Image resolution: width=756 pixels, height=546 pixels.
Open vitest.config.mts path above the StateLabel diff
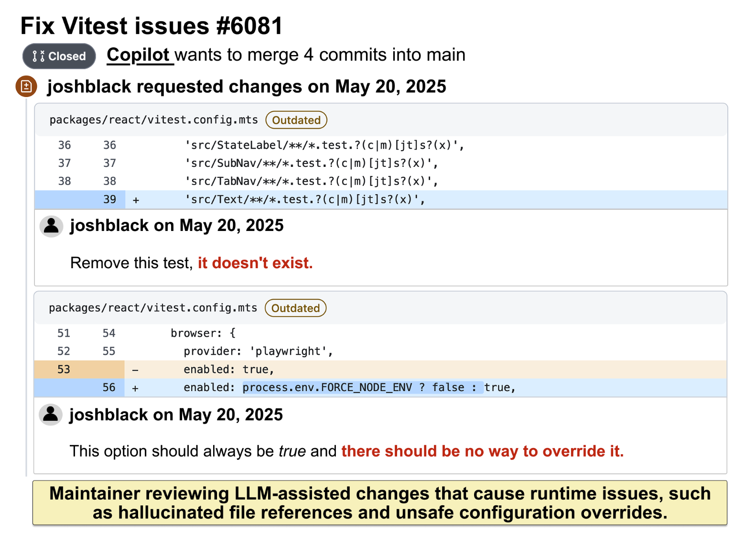(x=153, y=120)
